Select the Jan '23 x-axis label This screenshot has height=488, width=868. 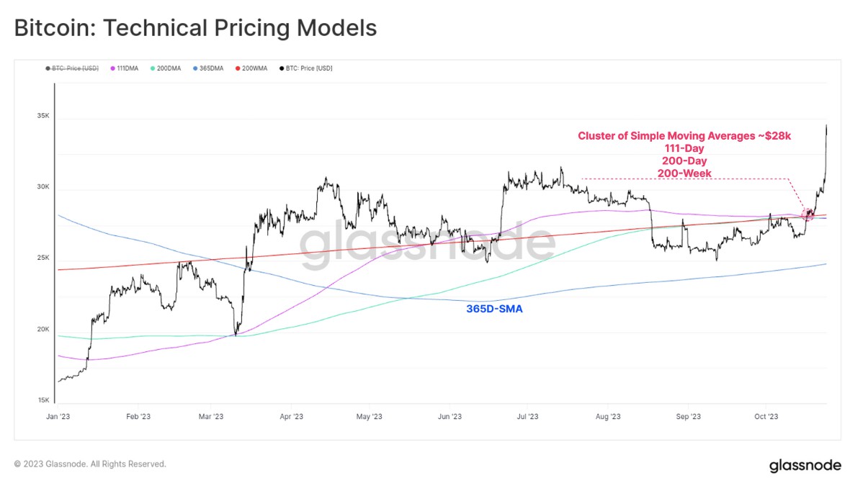tap(58, 416)
